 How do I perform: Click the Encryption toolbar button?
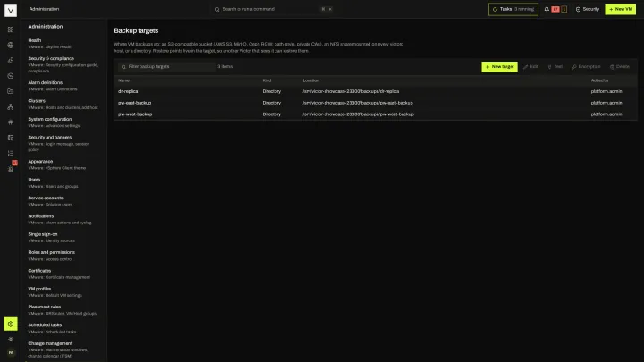[x=586, y=66]
